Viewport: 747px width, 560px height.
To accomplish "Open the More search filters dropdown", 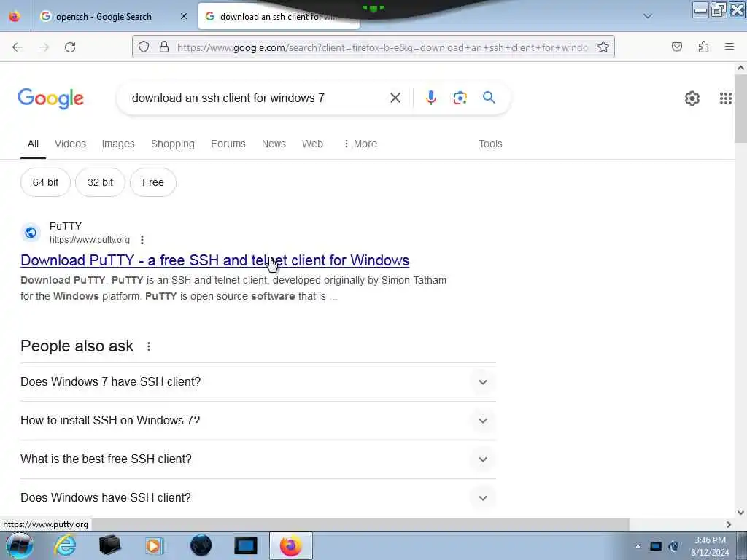I will click(x=360, y=144).
